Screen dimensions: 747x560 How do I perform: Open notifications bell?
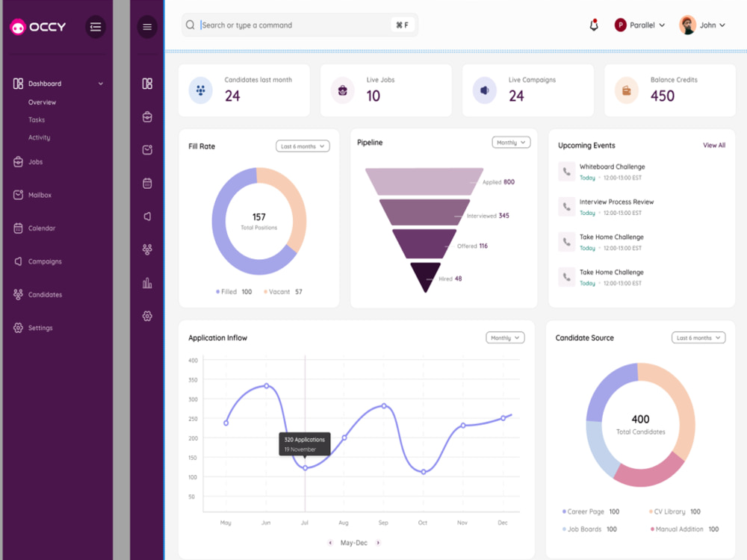pos(594,25)
